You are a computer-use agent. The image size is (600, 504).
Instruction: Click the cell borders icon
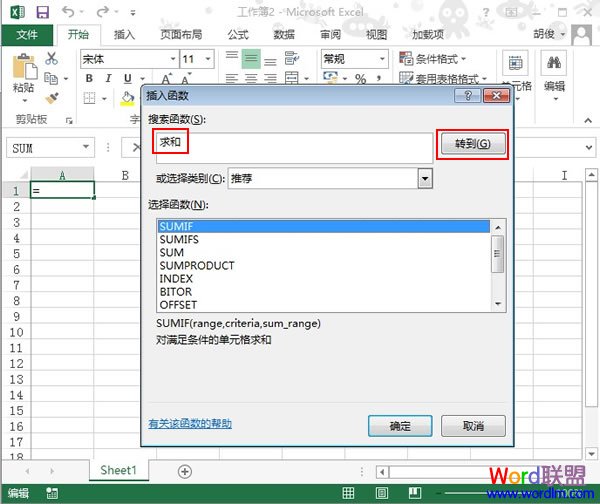[90, 98]
